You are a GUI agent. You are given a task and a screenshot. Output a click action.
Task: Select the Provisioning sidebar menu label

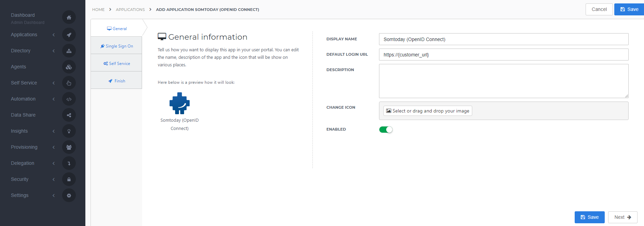tap(24, 147)
